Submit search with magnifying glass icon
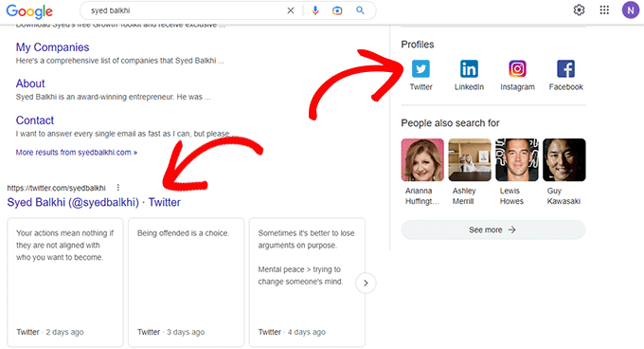 pyautogui.click(x=360, y=10)
